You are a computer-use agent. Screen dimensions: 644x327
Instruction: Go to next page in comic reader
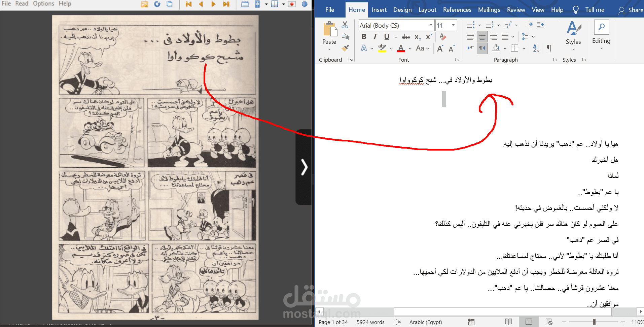(213, 4)
